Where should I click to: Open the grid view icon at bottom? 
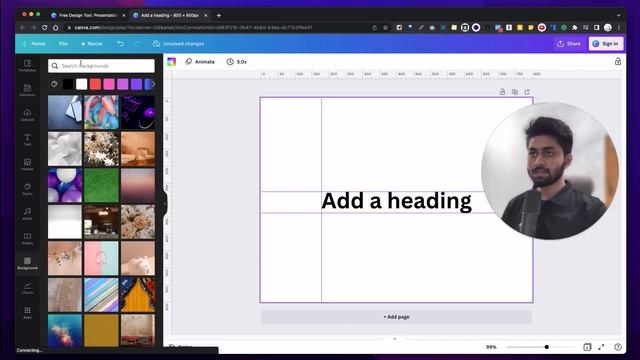(x=587, y=347)
